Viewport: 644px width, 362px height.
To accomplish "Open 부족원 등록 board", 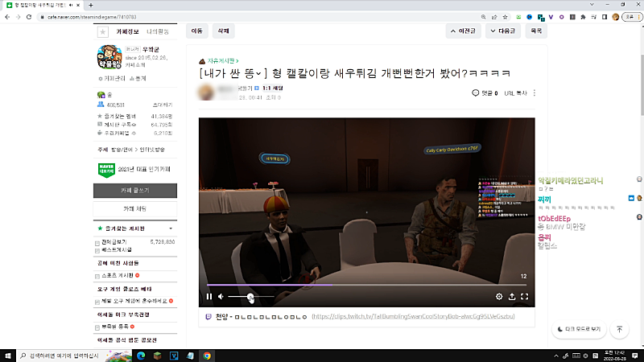I will (115, 327).
